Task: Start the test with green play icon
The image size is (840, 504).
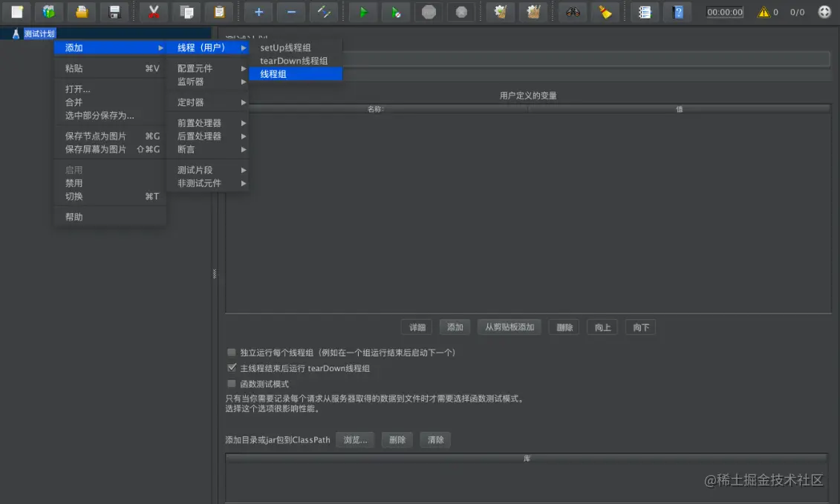Action: click(x=362, y=12)
